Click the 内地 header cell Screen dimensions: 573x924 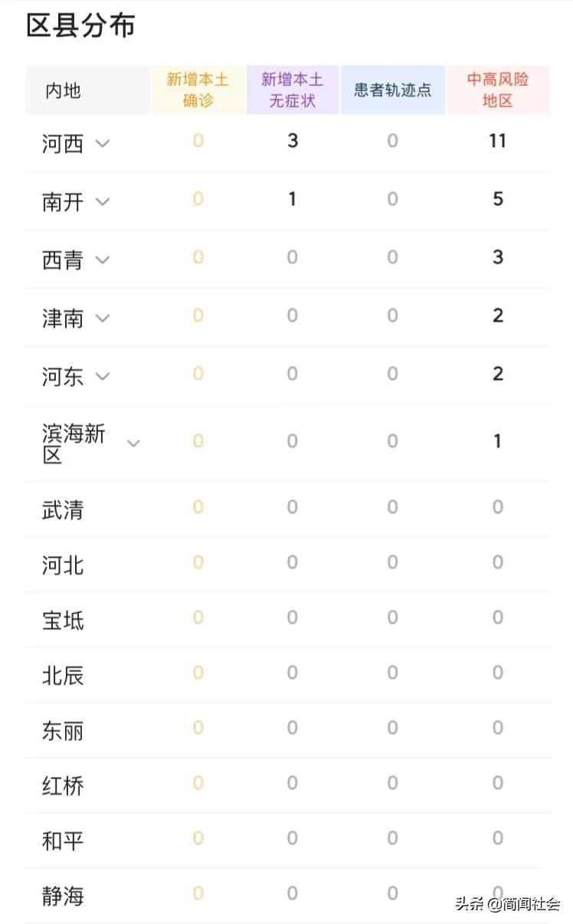coord(63,90)
